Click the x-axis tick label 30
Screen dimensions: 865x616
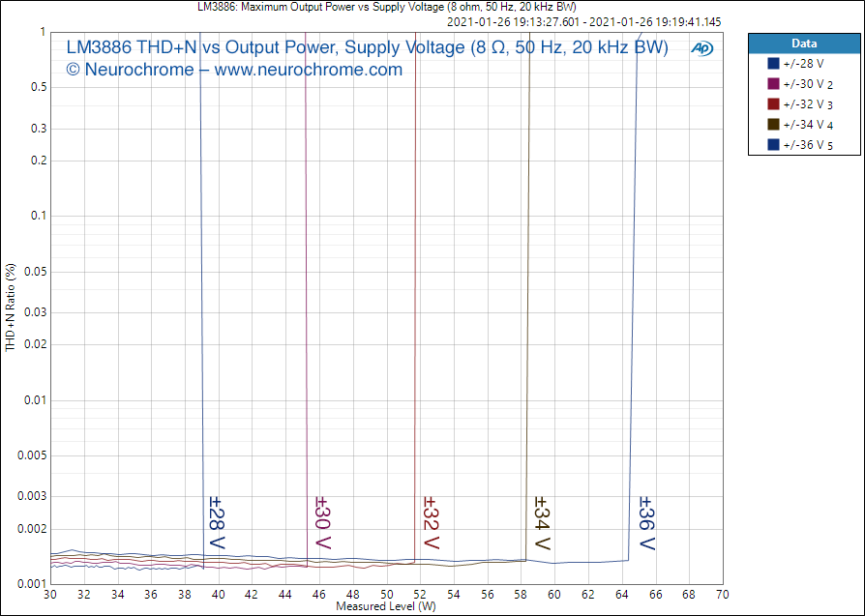pyautogui.click(x=50, y=595)
